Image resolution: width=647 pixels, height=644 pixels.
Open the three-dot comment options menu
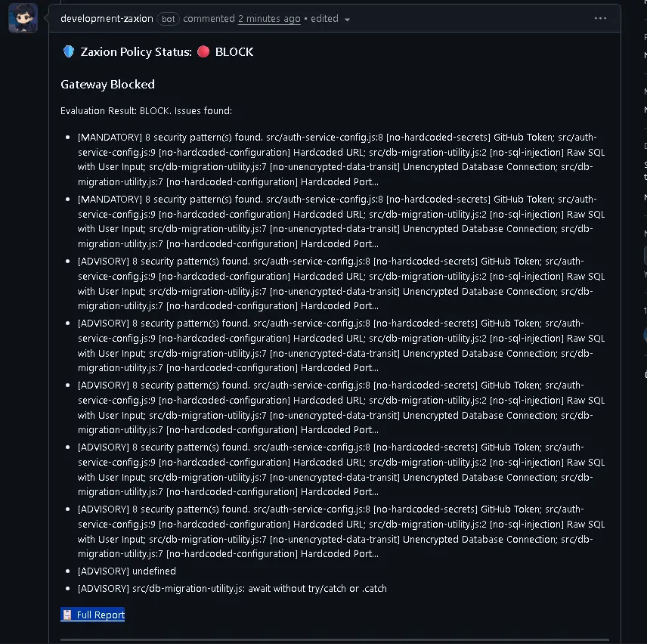pos(600,19)
